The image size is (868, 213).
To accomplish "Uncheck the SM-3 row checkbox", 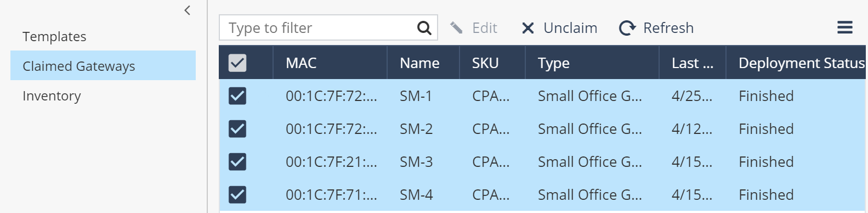I will (x=237, y=162).
